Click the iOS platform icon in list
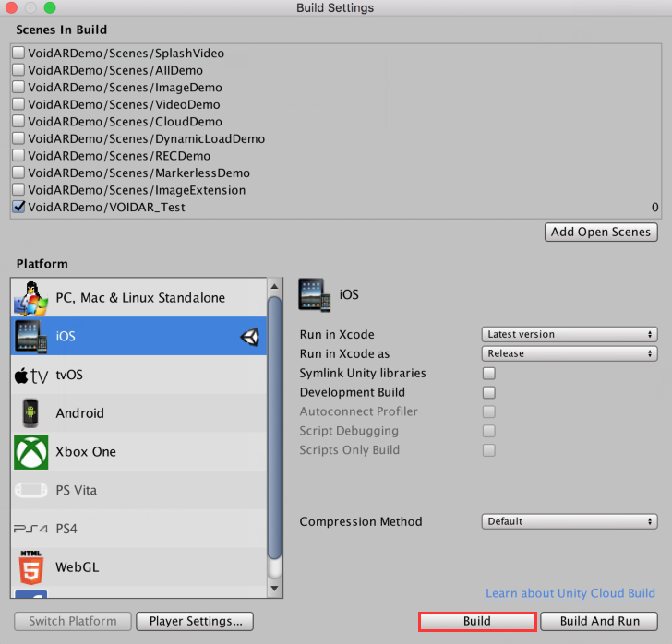672x644 pixels. [31, 337]
